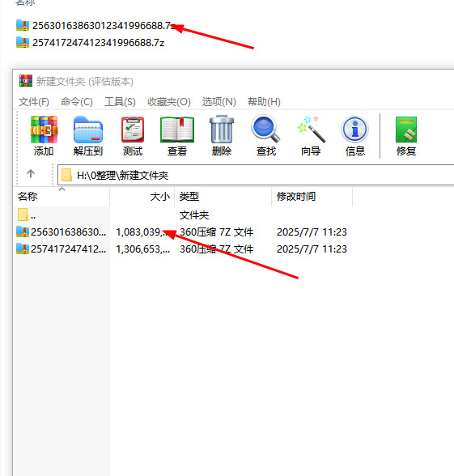Open the 选项(N) options menu
Screen dimensions: 454x476
(219, 102)
